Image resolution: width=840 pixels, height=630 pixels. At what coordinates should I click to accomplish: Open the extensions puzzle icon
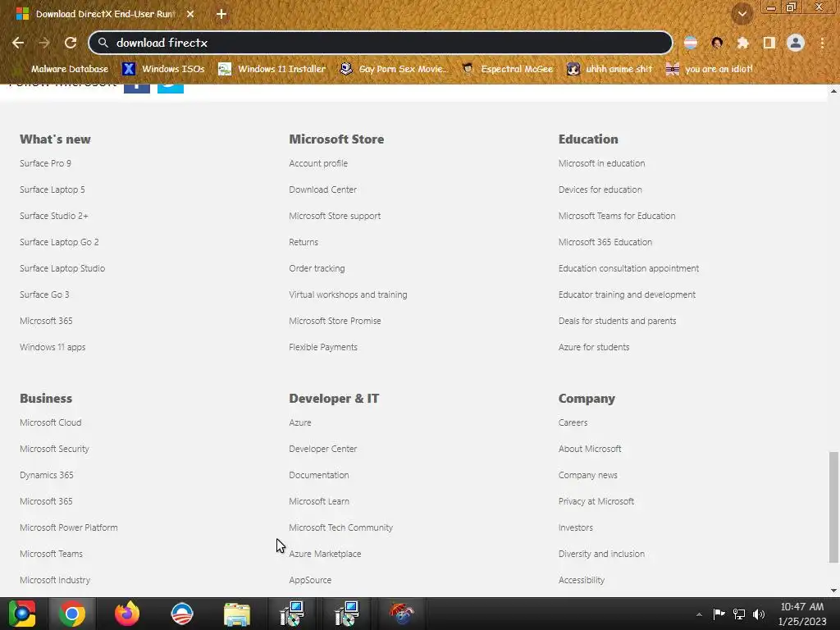coord(742,43)
